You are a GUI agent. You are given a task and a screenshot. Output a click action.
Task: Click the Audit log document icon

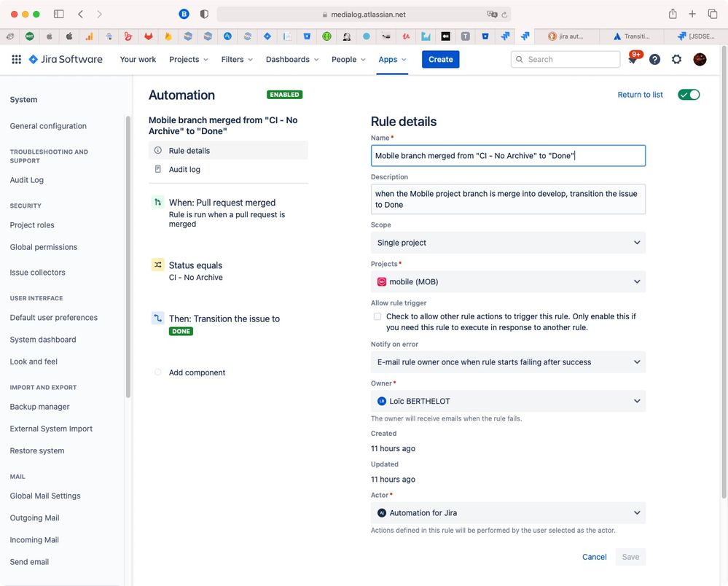[158, 169]
